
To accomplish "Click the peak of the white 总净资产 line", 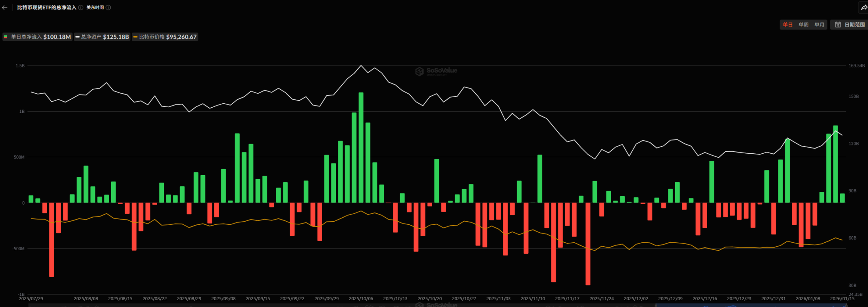I will [x=361, y=66].
